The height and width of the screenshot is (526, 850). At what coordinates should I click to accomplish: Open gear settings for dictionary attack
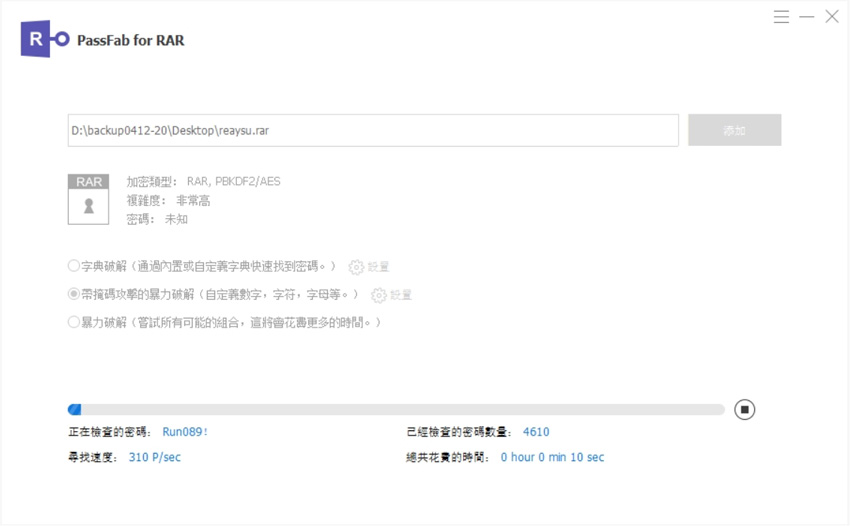[x=356, y=267]
